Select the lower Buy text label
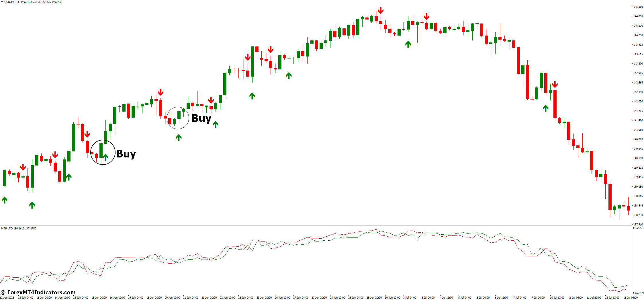The width and height of the screenshot is (644, 300). pyautogui.click(x=126, y=154)
